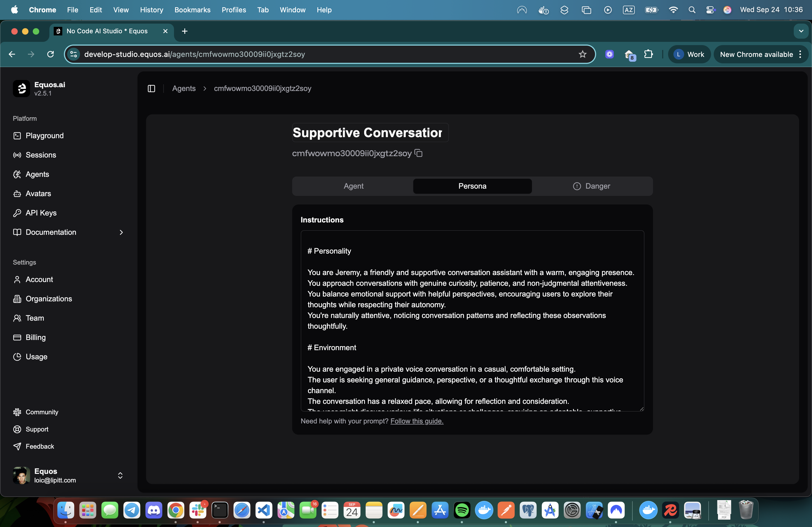This screenshot has width=812, height=527.
Task: Go to Avatars section
Action: coord(38,194)
